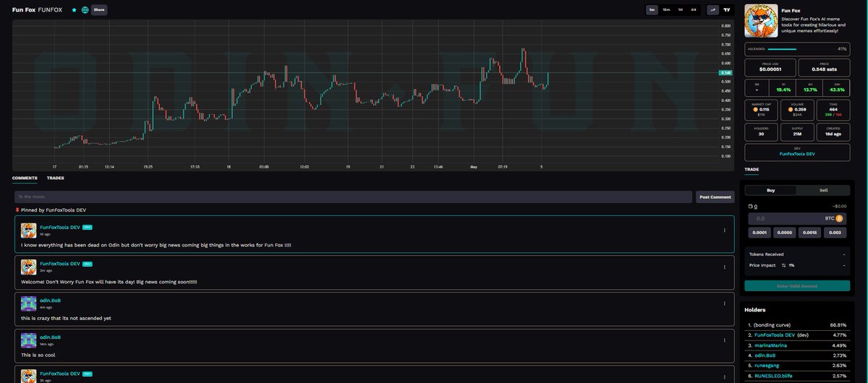This screenshot has width=868, height=383.
Task: Open options menu on 'This is so cool' comment
Action: coord(724,340)
